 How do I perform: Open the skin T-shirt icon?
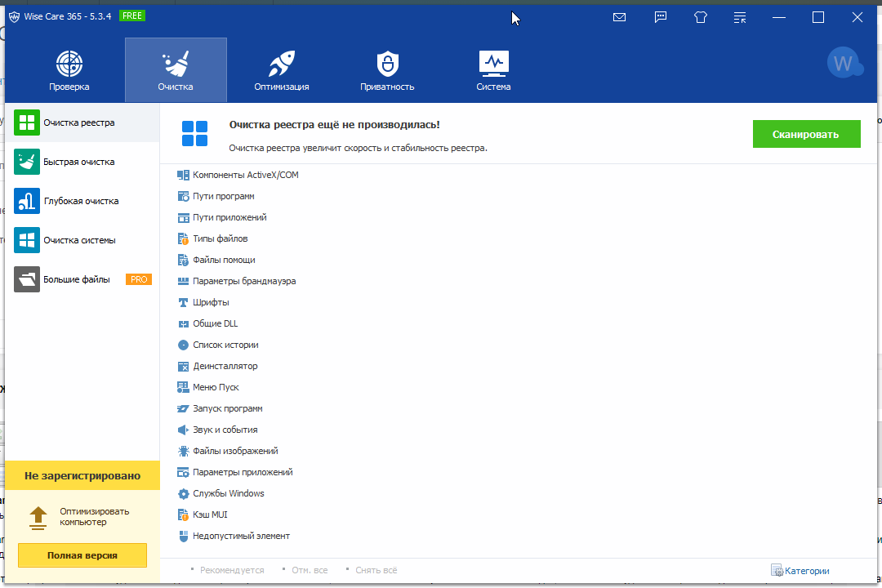[700, 17]
